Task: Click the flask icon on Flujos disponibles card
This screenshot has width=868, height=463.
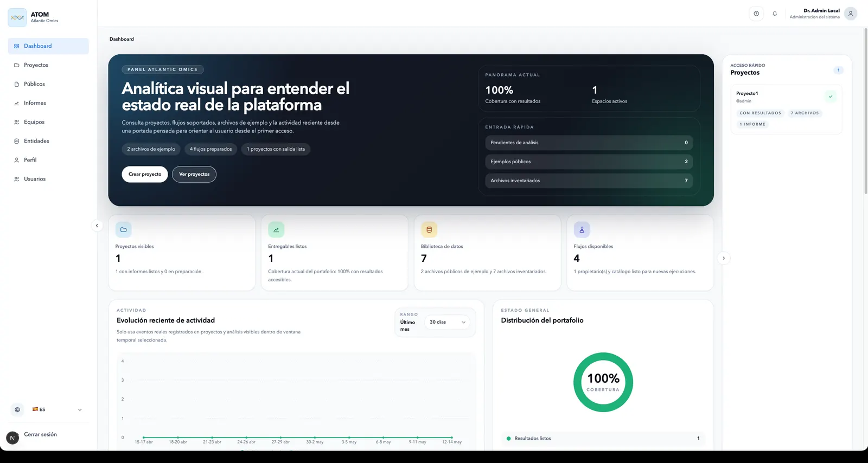Action: [582, 229]
